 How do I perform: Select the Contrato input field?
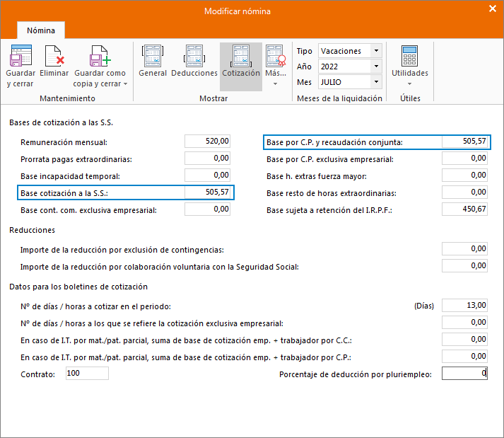pos(86,373)
